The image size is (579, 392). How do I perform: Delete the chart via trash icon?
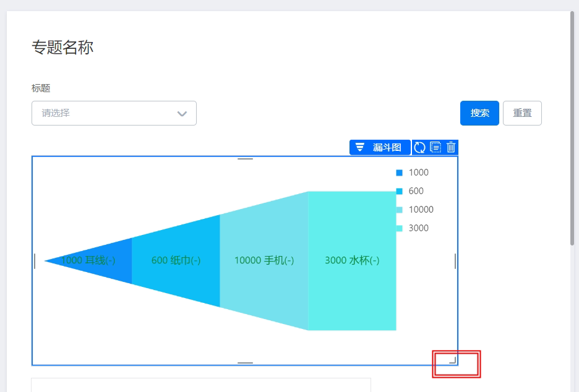pos(451,147)
